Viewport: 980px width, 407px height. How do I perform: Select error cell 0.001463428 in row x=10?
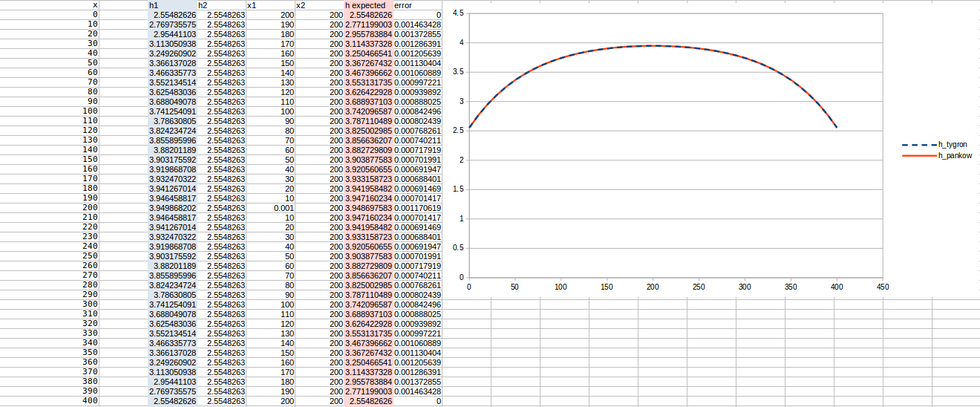tap(417, 25)
